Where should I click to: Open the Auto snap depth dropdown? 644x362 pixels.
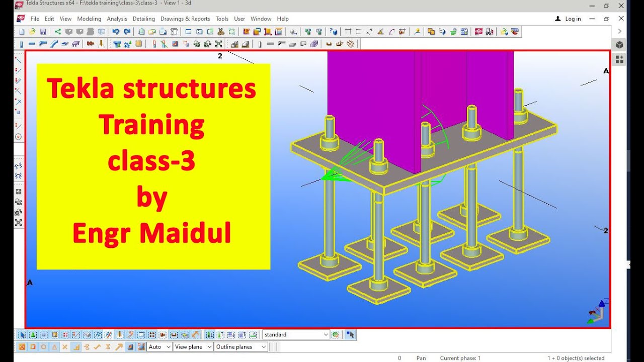click(x=159, y=346)
